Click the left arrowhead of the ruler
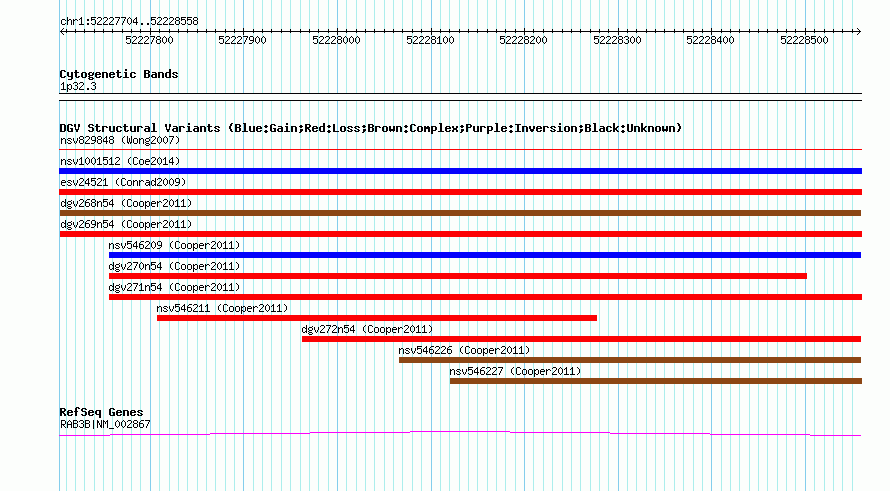Viewport: 890px width, 491px height. click(x=62, y=32)
